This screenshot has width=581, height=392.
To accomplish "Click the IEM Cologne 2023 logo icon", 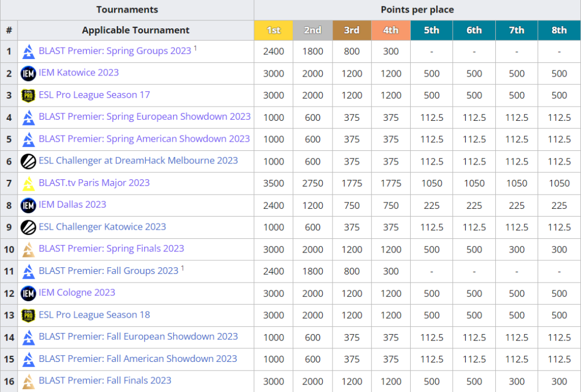I will click(x=28, y=293).
